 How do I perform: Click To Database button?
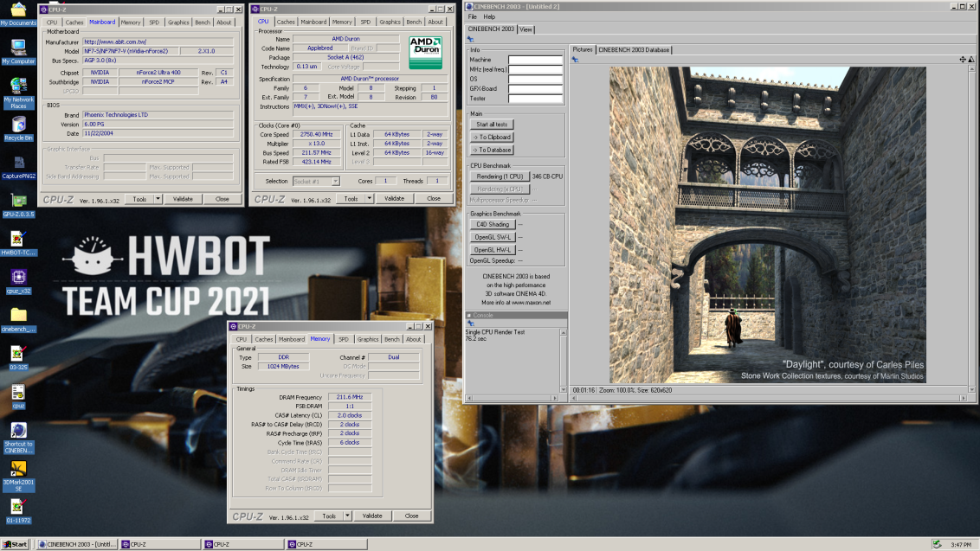492,150
